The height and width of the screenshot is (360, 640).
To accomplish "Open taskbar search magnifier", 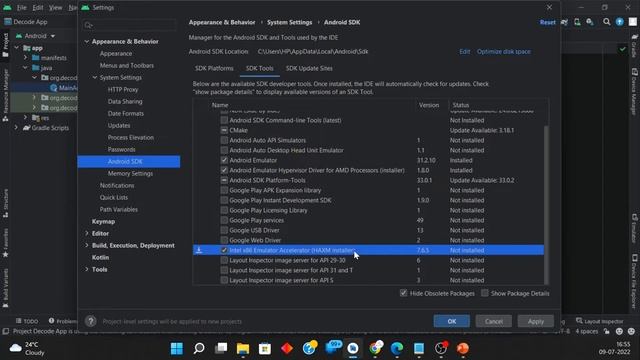I will [x=199, y=349].
